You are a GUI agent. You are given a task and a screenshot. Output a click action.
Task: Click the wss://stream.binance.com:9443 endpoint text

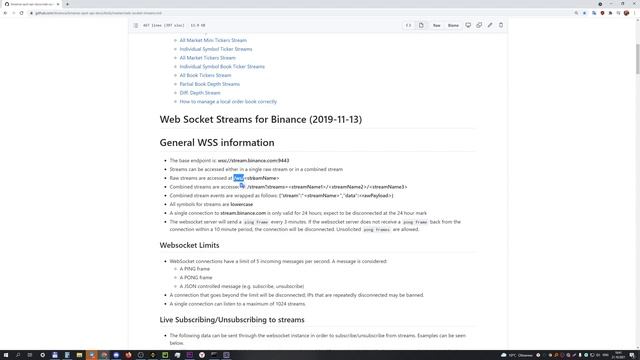[253, 161]
